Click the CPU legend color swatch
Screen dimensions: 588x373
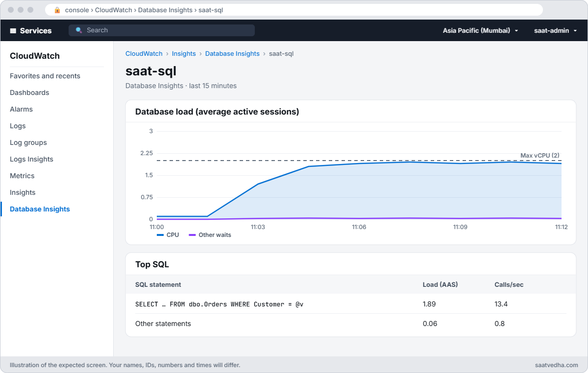coord(160,235)
